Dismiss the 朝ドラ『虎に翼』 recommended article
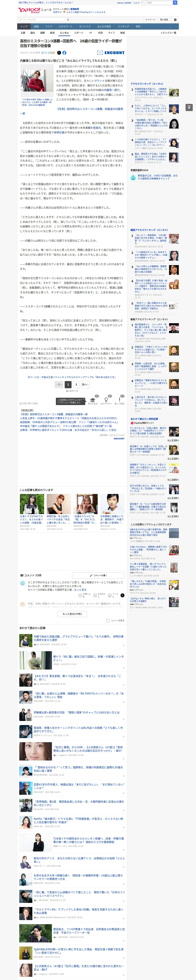196x980 pixels. (x=123, y=668)
